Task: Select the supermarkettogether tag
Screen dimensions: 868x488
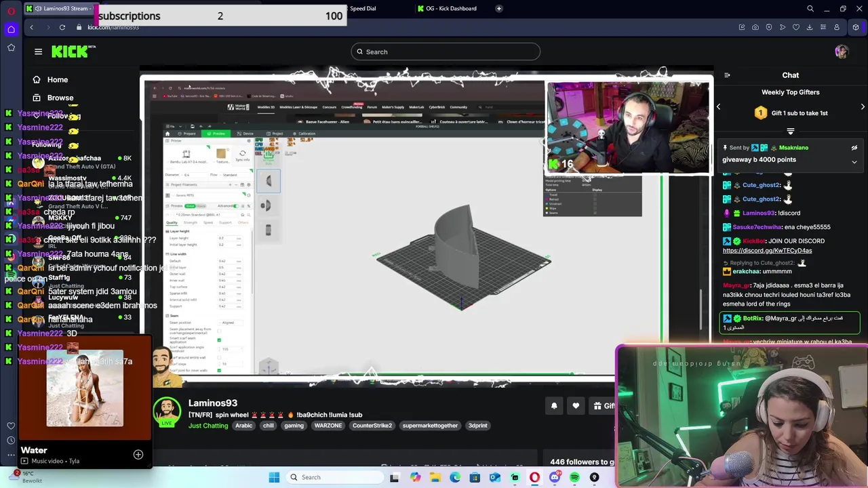Action: click(x=430, y=426)
